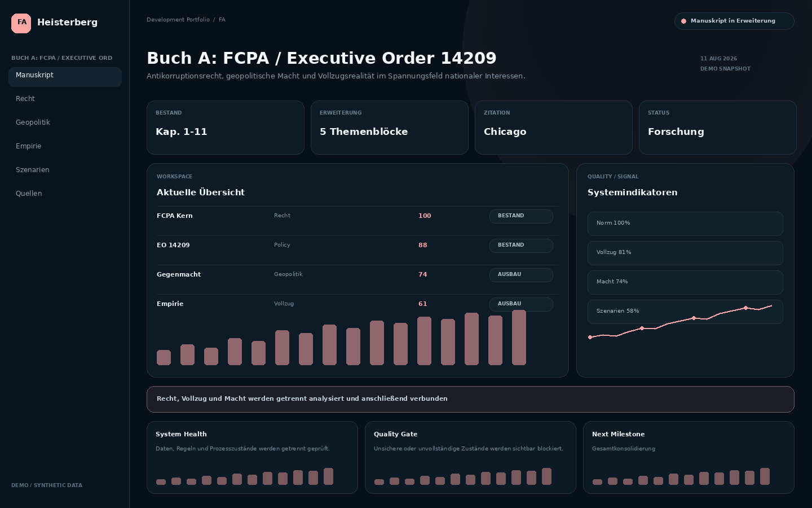Image resolution: width=812 pixels, height=508 pixels.
Task: Click the Macht 74% indicator
Action: [685, 282]
